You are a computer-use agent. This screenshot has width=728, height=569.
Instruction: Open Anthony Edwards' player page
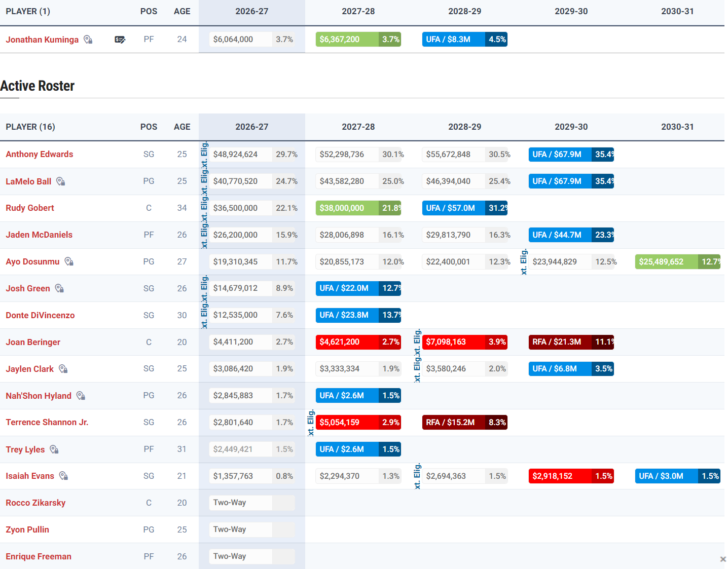pyautogui.click(x=40, y=154)
